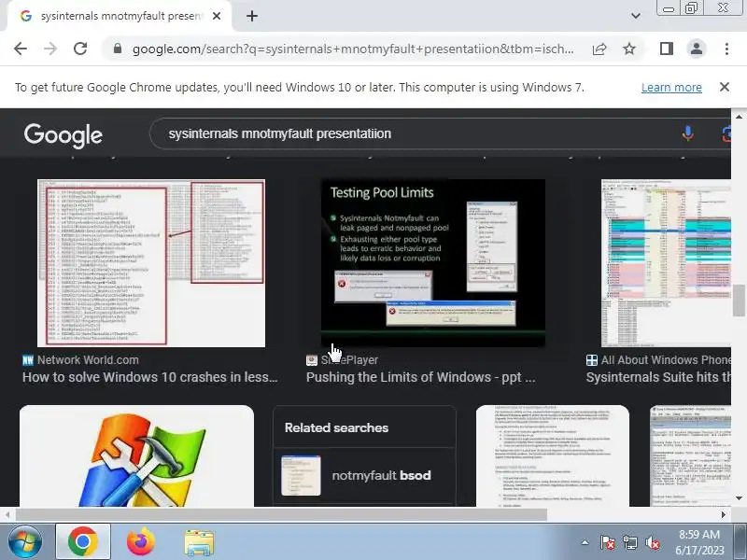
Task: Open a new tab with the plus button
Action: click(x=252, y=16)
